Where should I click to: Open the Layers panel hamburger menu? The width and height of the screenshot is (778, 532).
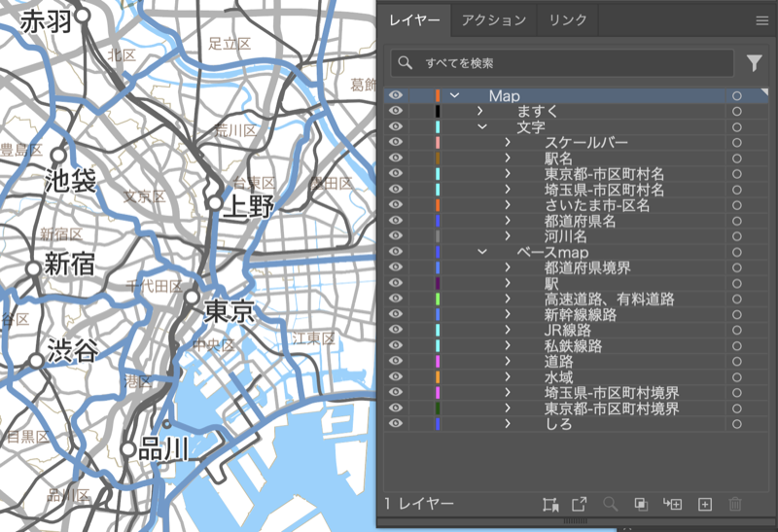761,19
